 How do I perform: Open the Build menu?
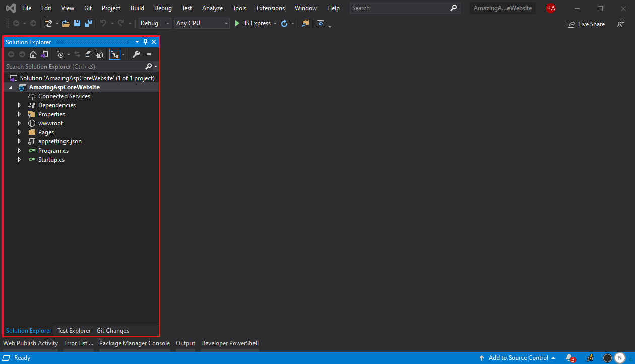[x=137, y=8]
